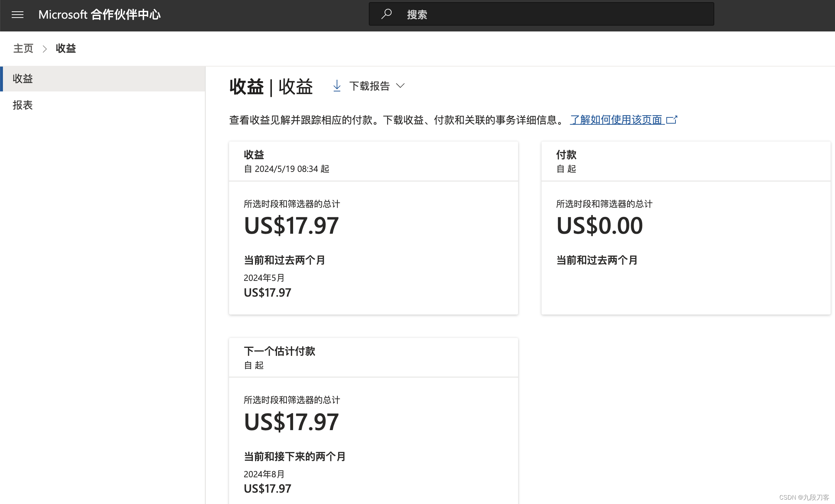Go to 主页 via breadcrumb
835x504 pixels.
tap(23, 48)
